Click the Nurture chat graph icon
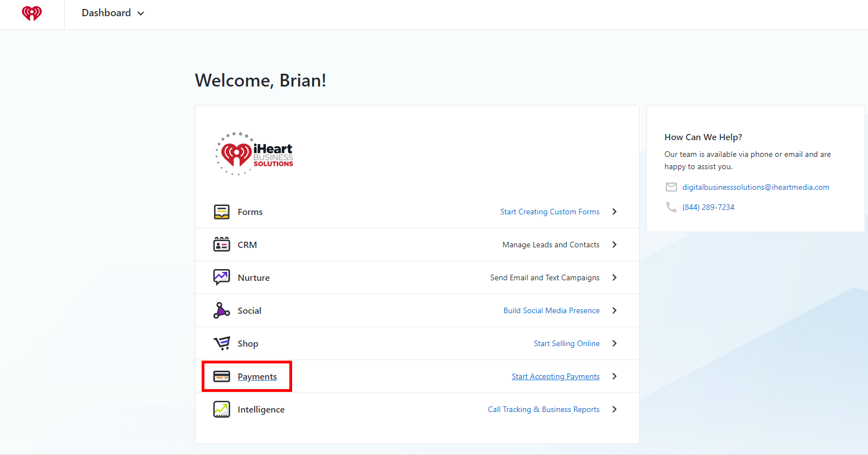Viewport: 868px width, 455px height. click(x=222, y=277)
